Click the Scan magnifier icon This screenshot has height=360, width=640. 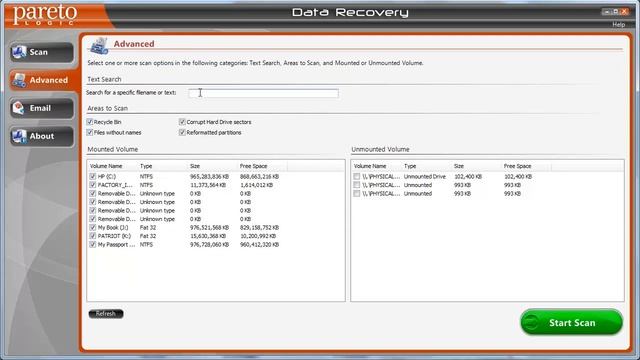19,52
